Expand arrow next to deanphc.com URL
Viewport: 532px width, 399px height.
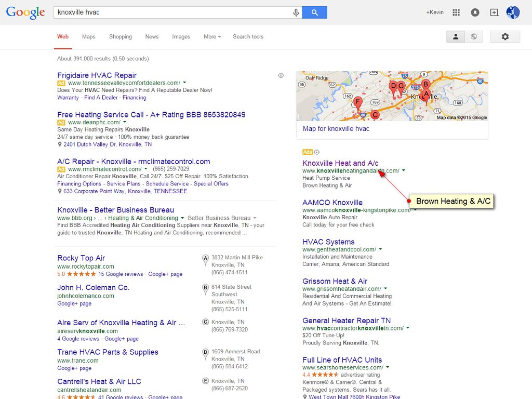(x=125, y=122)
